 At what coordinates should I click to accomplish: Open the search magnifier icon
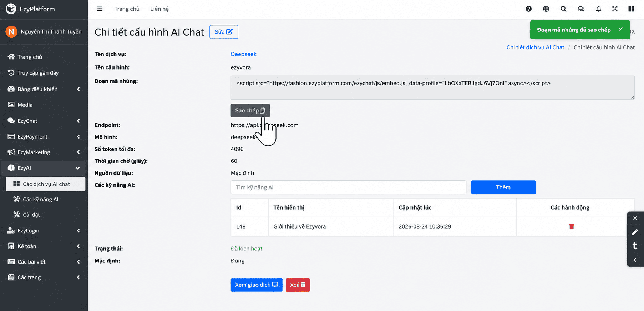pyautogui.click(x=563, y=9)
